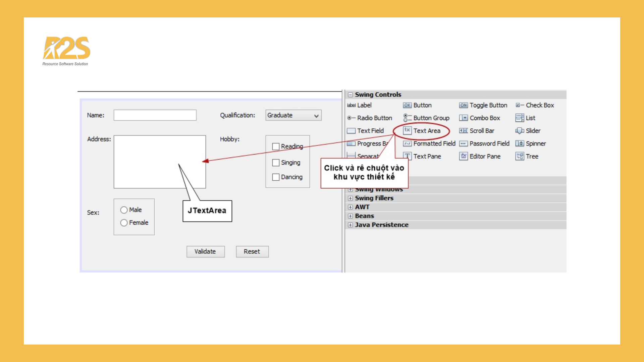
Task: Check the Reading hobby checkbox
Action: point(276,146)
